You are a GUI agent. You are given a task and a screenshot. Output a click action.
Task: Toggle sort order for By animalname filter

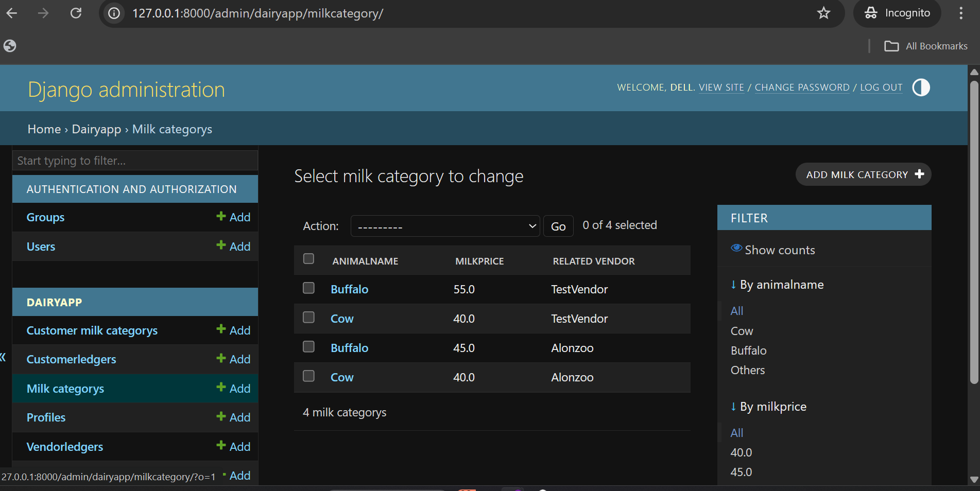click(x=733, y=284)
